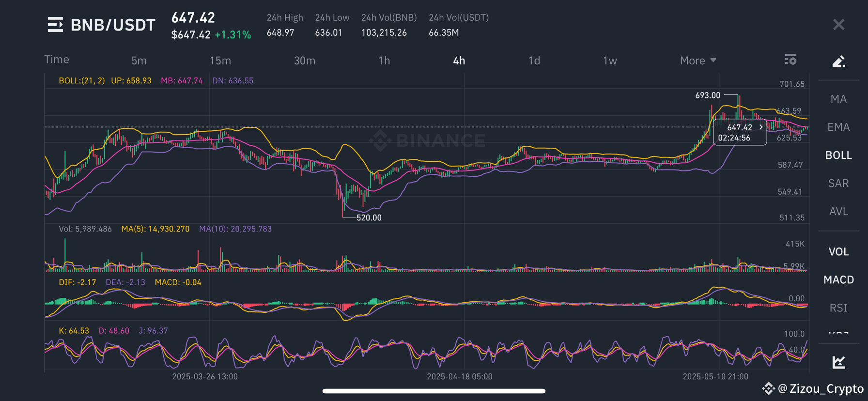Toggle the RSI sub-indicator
Image resolution: width=868 pixels, height=401 pixels.
[x=838, y=308]
